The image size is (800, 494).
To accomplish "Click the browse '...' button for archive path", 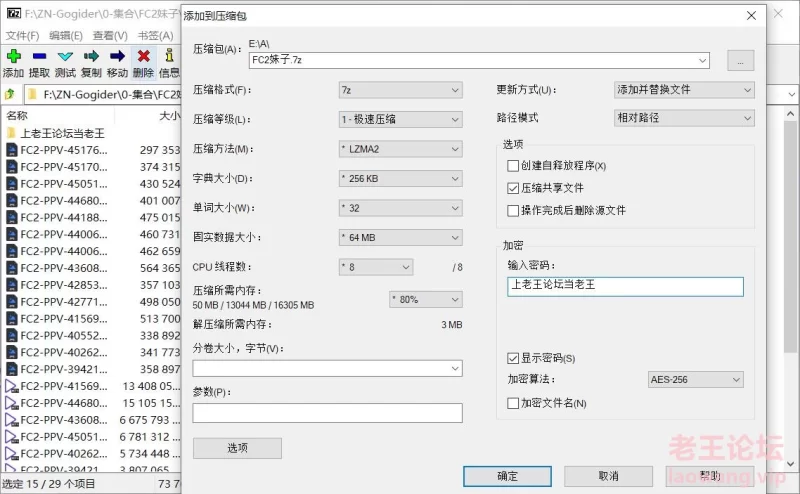I will pyautogui.click(x=740, y=61).
